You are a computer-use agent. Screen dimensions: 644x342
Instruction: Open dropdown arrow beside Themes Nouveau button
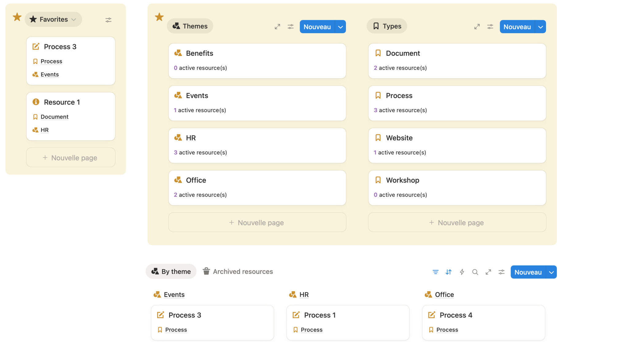[340, 27]
